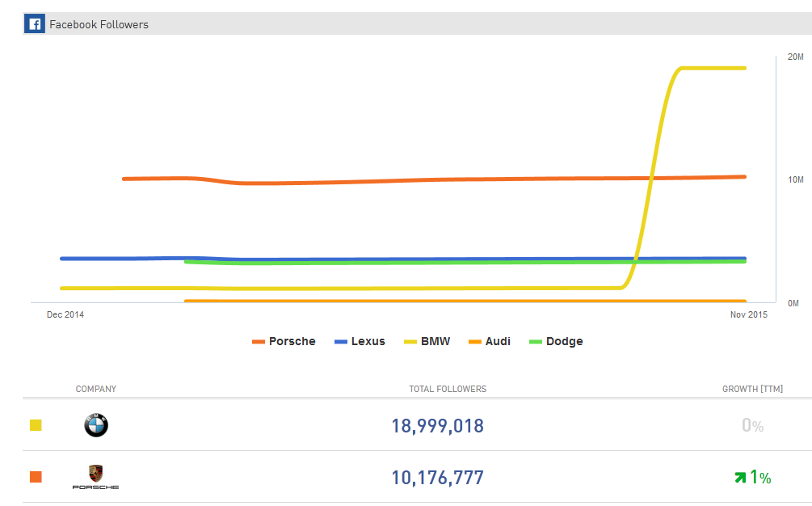
Task: Click the 10M y-axis label
Action: pos(795,179)
